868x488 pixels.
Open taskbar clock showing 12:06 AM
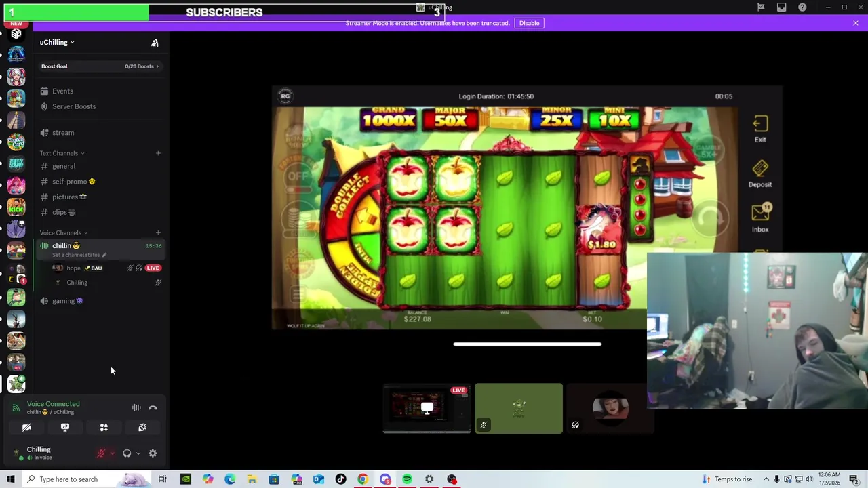point(829,479)
